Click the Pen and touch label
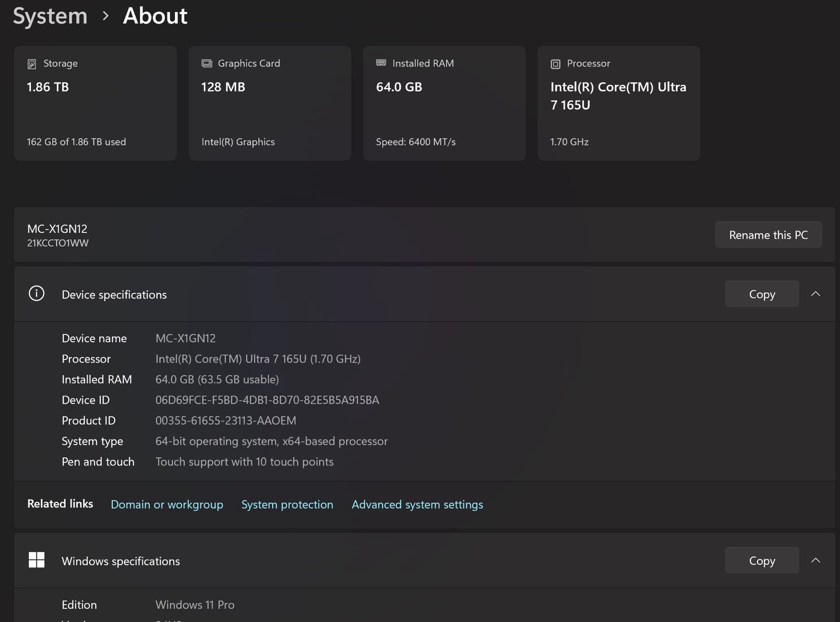Viewport: 840px width, 622px height. (x=98, y=461)
